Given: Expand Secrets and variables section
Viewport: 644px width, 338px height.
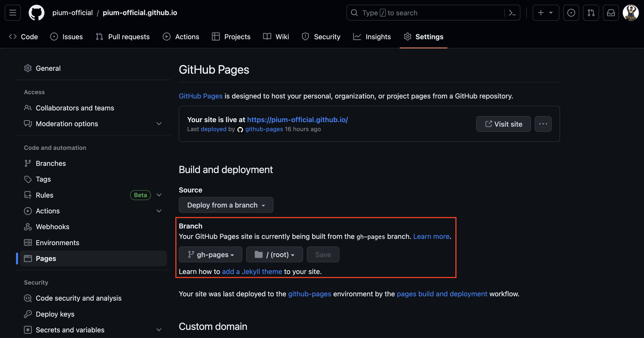Looking at the screenshot, I should [x=159, y=330].
